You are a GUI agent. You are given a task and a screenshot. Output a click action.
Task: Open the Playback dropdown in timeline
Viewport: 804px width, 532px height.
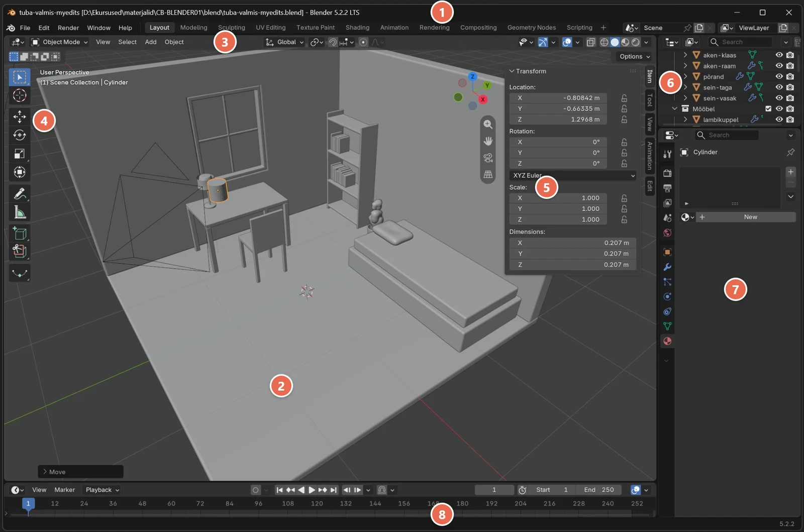[103, 490]
